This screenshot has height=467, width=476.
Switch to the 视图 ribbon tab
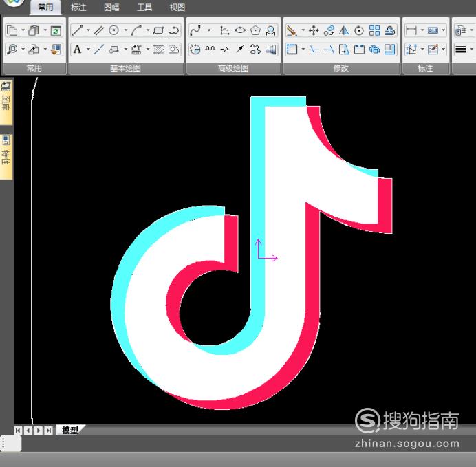(177, 7)
